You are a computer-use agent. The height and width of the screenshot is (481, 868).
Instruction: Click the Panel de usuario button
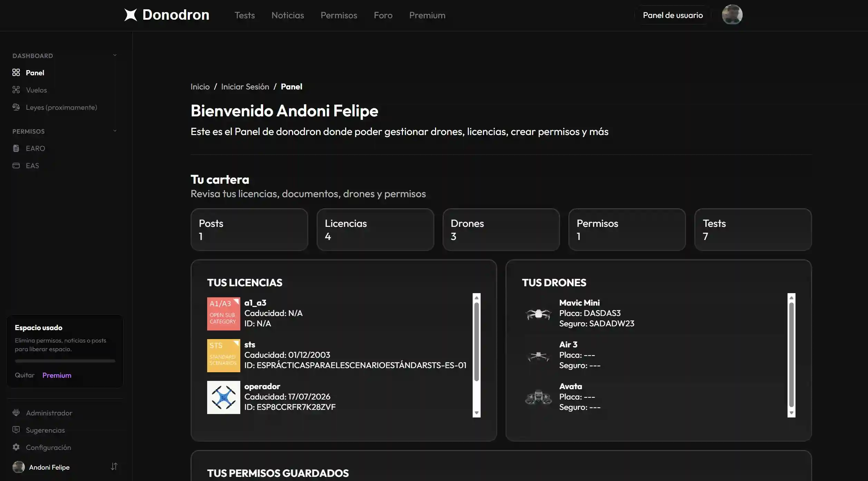point(672,15)
